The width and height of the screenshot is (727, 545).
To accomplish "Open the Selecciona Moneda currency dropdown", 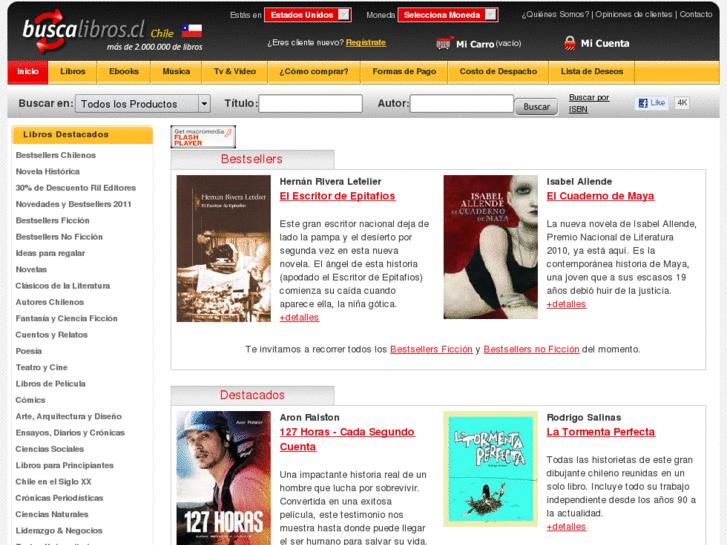I will [x=448, y=15].
